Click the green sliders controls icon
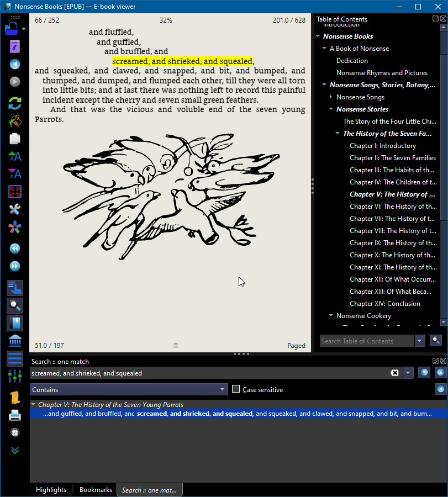Screen dimensions: 448x497 14,376
